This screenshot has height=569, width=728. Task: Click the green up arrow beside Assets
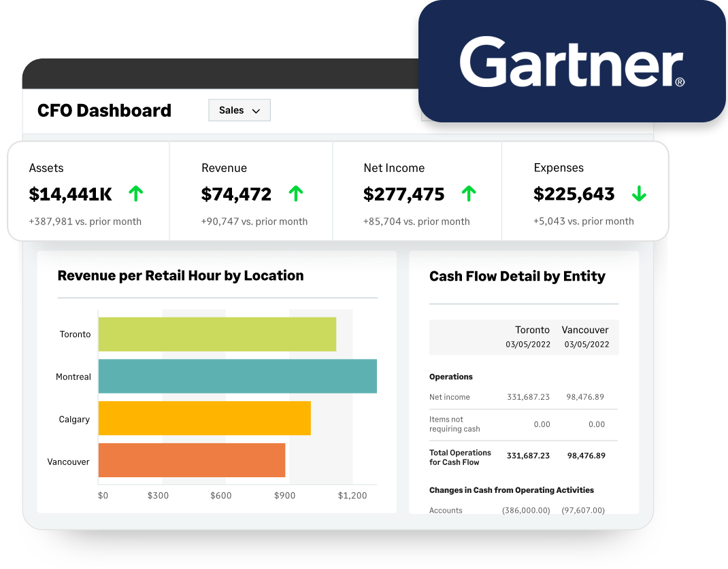pyautogui.click(x=136, y=194)
